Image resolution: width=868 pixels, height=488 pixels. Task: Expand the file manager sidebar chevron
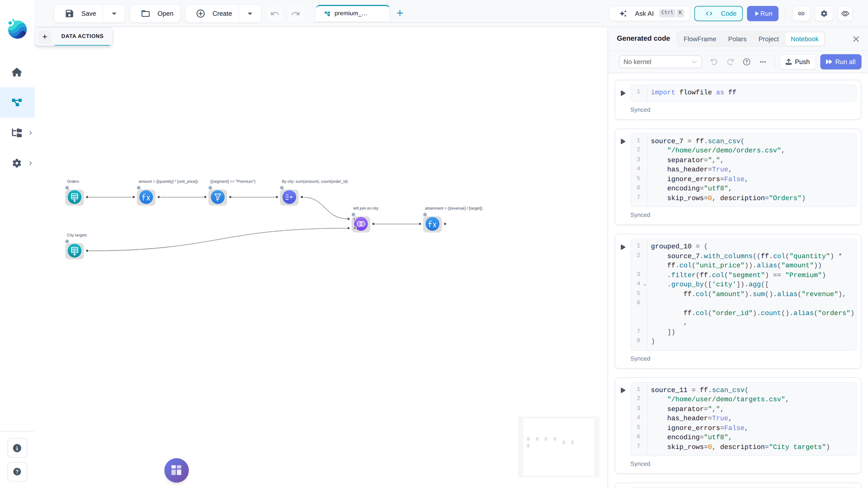point(30,133)
